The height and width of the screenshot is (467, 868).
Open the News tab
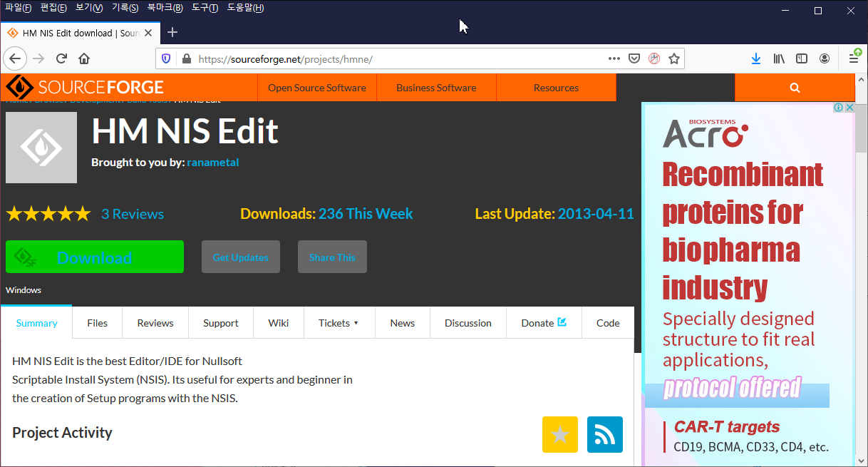pyautogui.click(x=403, y=323)
